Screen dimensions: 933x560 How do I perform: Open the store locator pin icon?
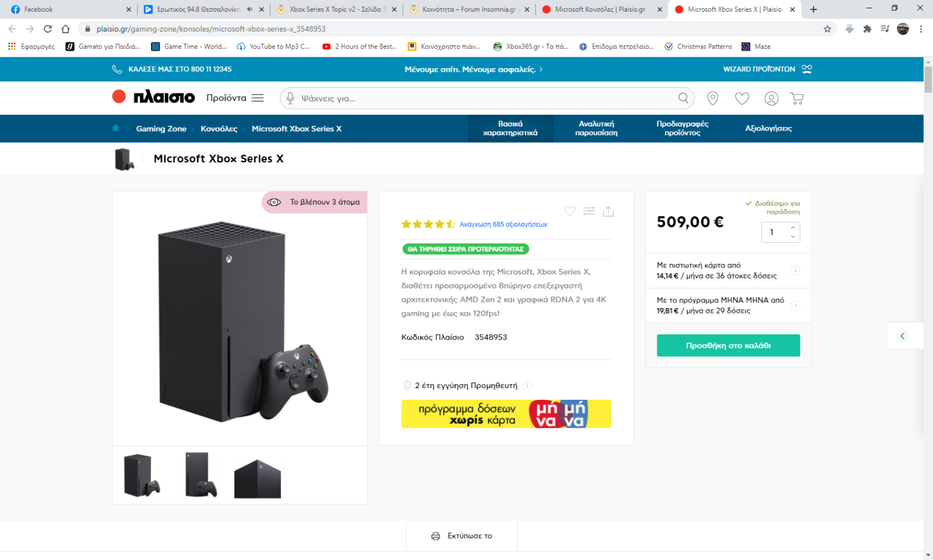[x=713, y=98]
